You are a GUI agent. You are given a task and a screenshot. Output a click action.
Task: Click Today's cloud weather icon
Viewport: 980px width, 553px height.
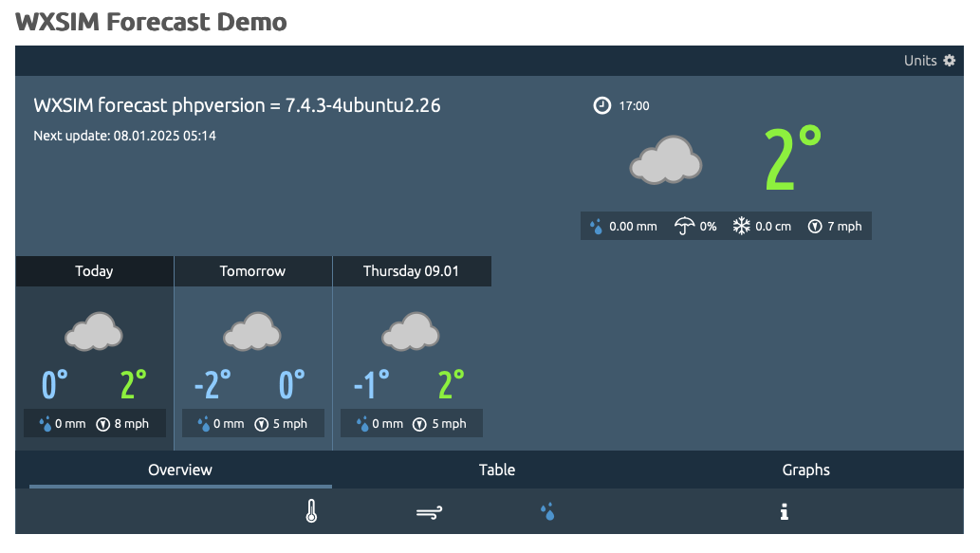click(x=94, y=331)
